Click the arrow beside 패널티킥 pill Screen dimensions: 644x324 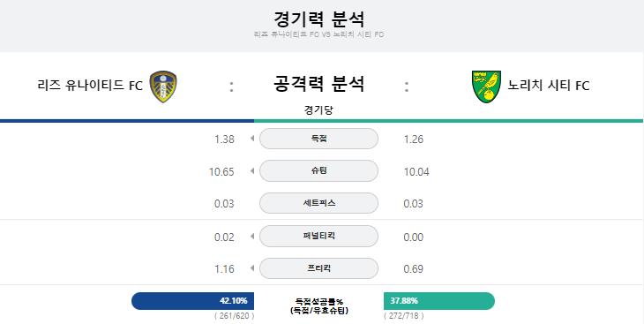coord(252,236)
